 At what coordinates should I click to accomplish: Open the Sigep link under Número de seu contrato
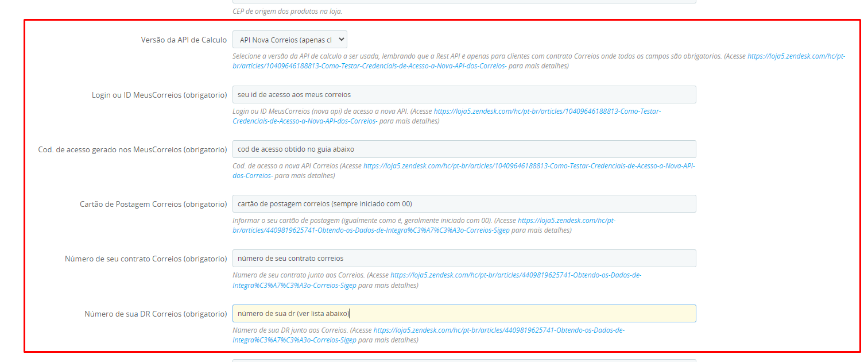pos(437,280)
